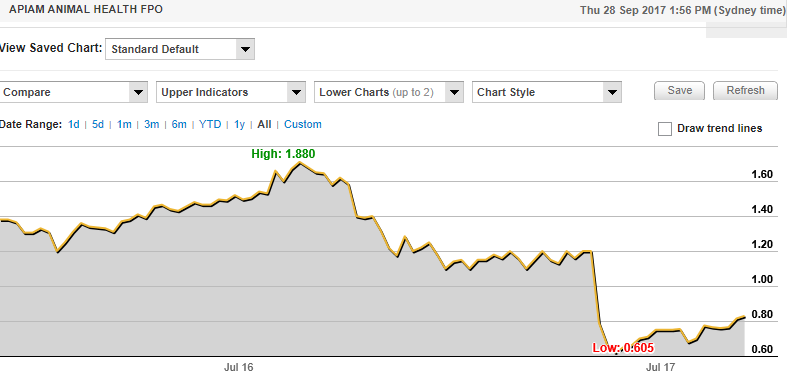Image resolution: width=787 pixels, height=375 pixels.
Task: Select the All date range
Action: click(x=265, y=124)
